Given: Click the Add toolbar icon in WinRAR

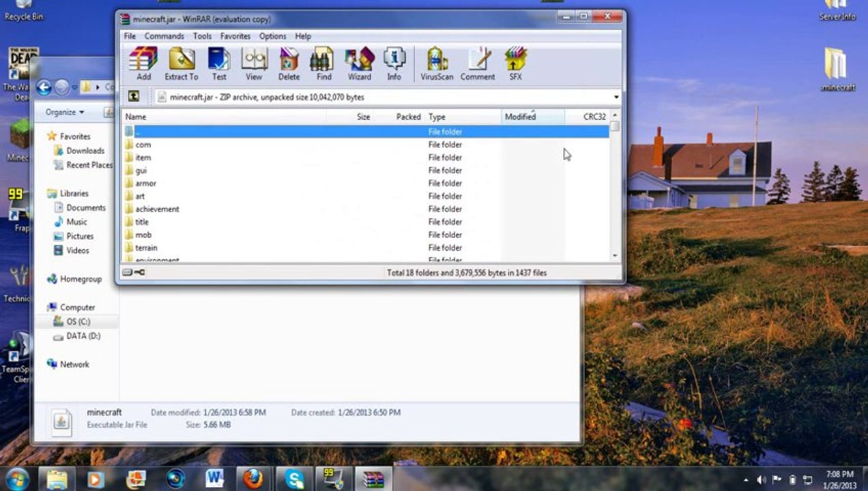Looking at the screenshot, I should [143, 64].
